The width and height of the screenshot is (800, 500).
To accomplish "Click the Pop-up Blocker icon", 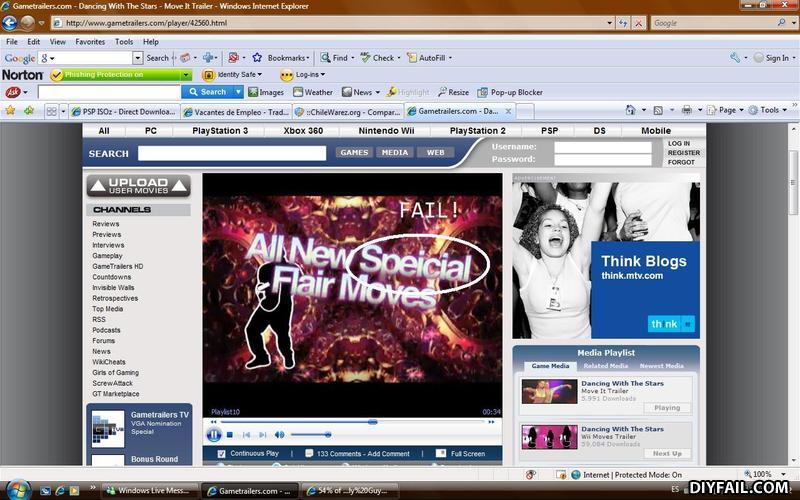I will tap(482, 92).
